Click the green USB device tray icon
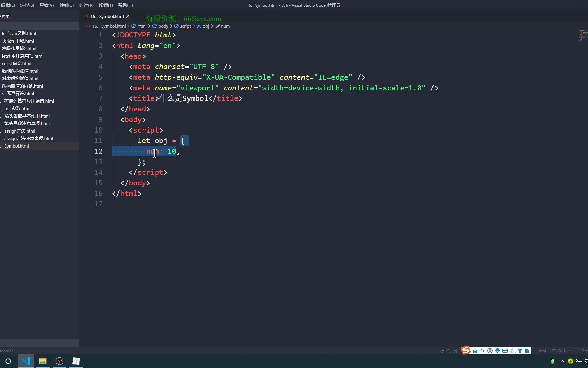Image resolution: width=588 pixels, height=368 pixels. (553, 361)
